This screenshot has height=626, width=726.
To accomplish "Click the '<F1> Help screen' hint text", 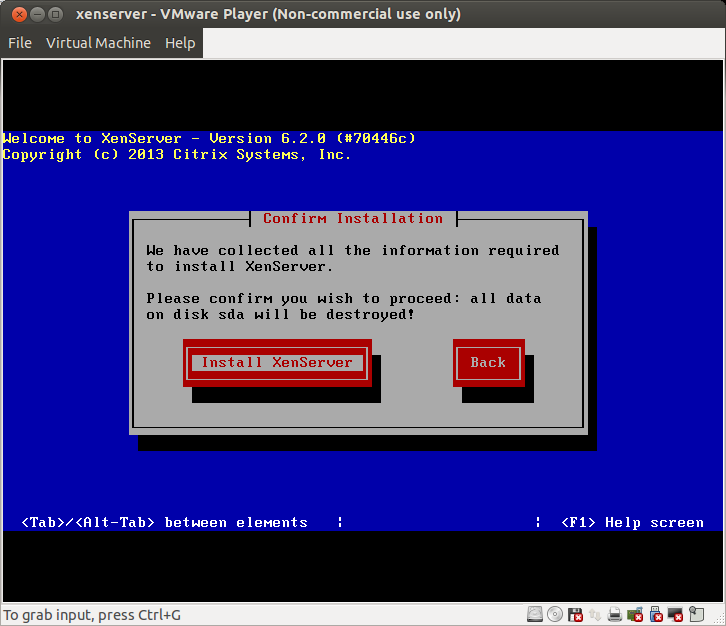I will [x=632, y=522].
